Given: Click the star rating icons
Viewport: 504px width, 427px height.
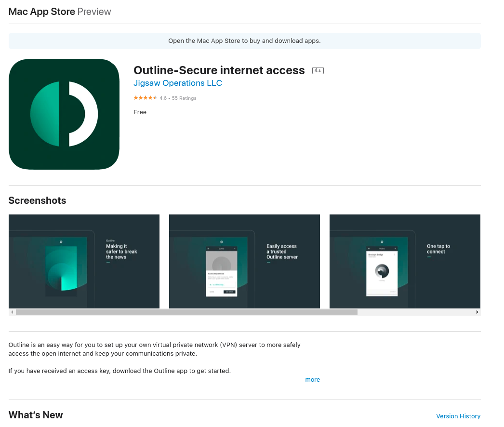Looking at the screenshot, I should (x=146, y=98).
